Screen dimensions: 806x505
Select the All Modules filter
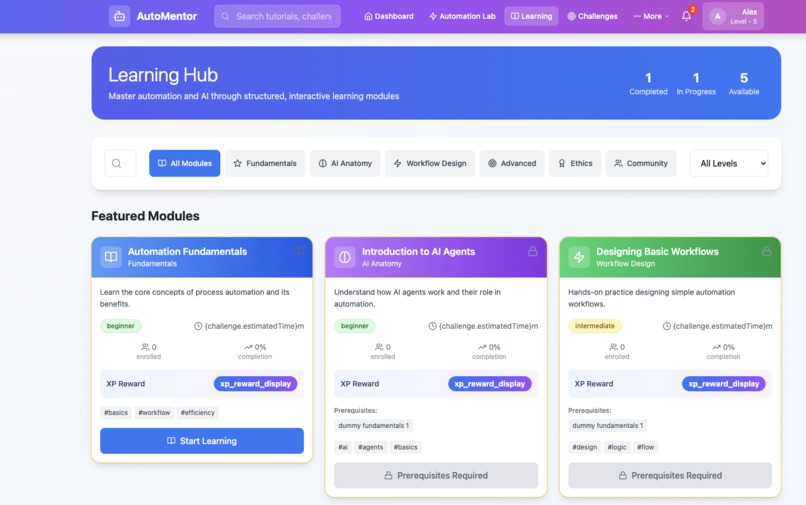point(185,164)
